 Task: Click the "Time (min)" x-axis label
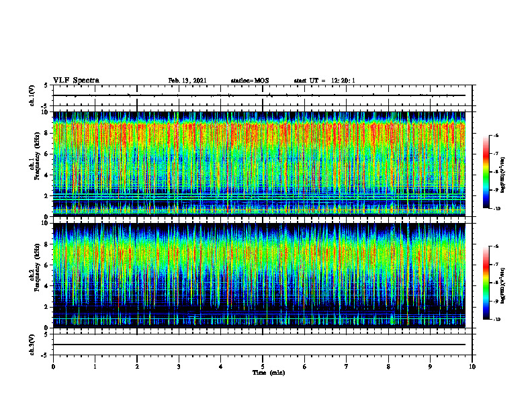tap(269, 373)
